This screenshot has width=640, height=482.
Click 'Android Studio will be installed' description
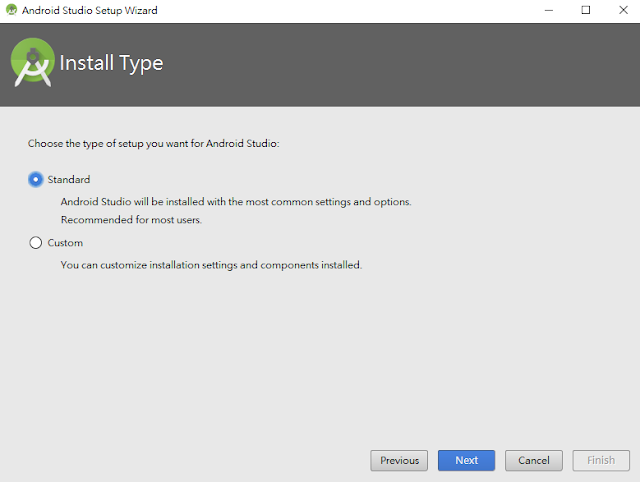(x=236, y=202)
